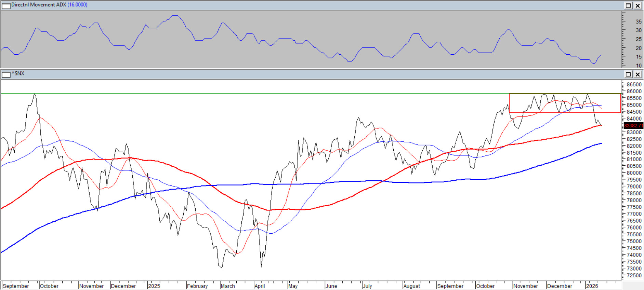This screenshot has width=644, height=290.
Task: Click the 86000 price axis label
Action: coord(634,91)
